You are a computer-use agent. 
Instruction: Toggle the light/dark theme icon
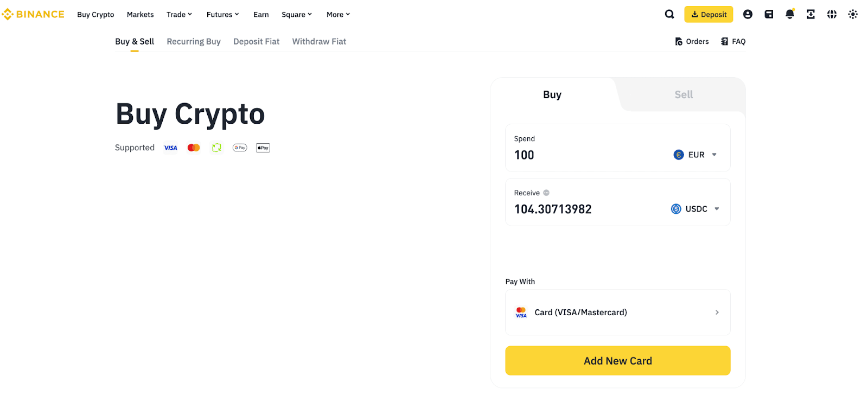853,15
